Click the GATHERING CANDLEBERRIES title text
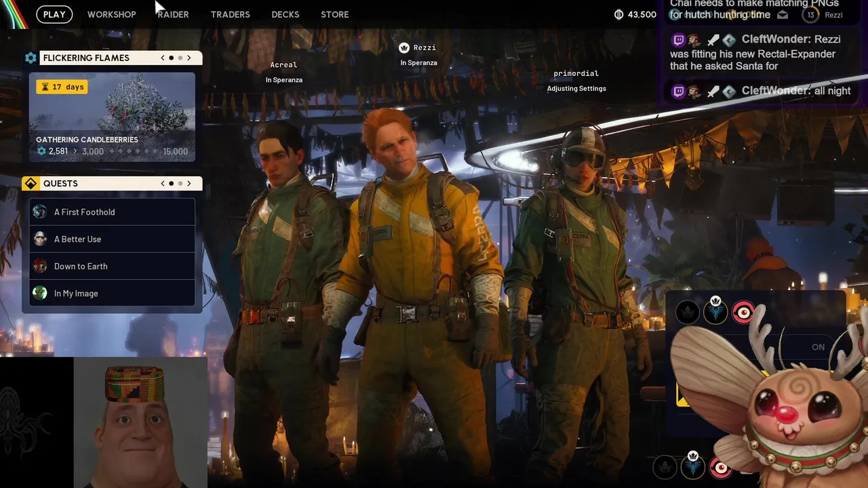The height and width of the screenshot is (488, 868). (87, 140)
